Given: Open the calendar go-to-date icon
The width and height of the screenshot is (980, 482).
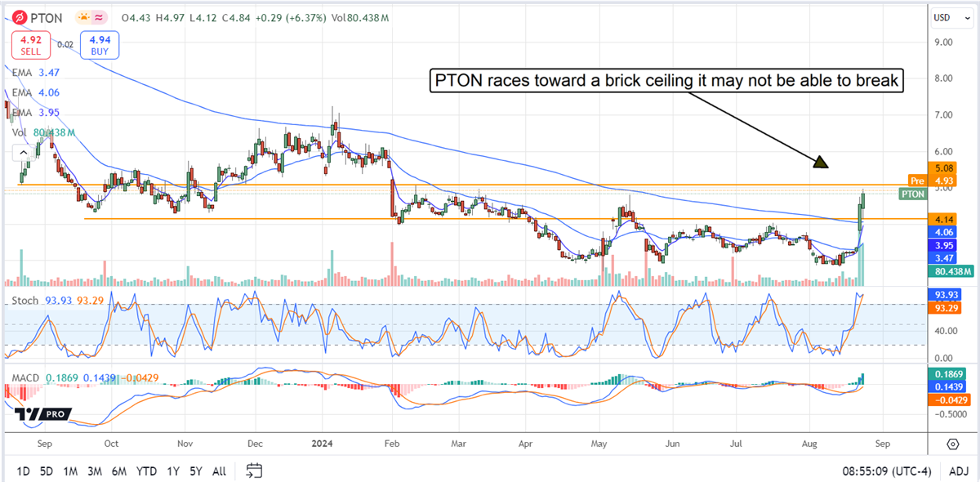Looking at the screenshot, I should (x=254, y=471).
